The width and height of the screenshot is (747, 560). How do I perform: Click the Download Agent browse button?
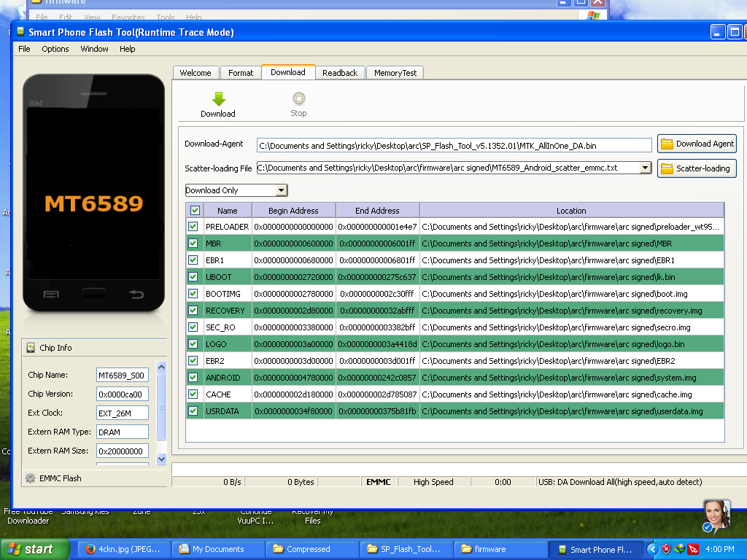click(x=697, y=144)
